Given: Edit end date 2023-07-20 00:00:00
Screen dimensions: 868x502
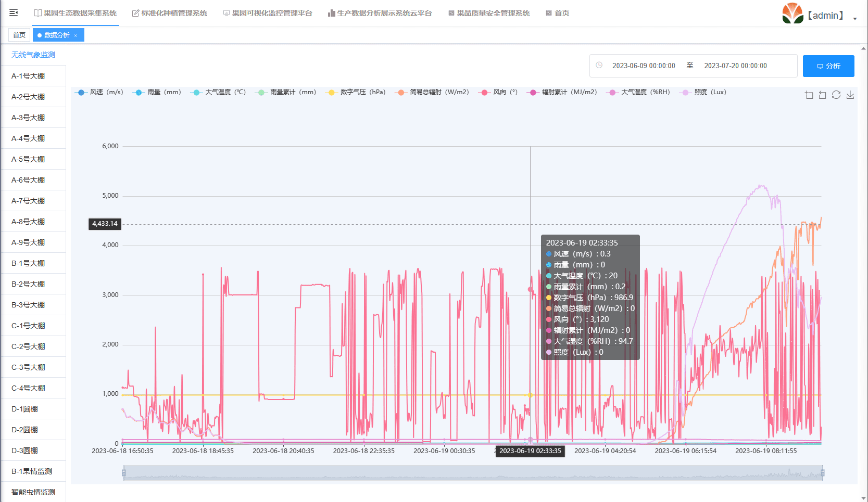Looking at the screenshot, I should [x=735, y=66].
